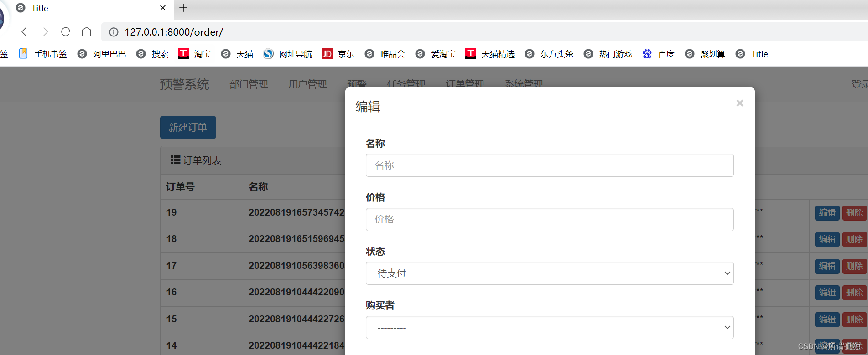The image size is (868, 355).
Task: Click 删除 button for order 16
Action: (x=854, y=293)
